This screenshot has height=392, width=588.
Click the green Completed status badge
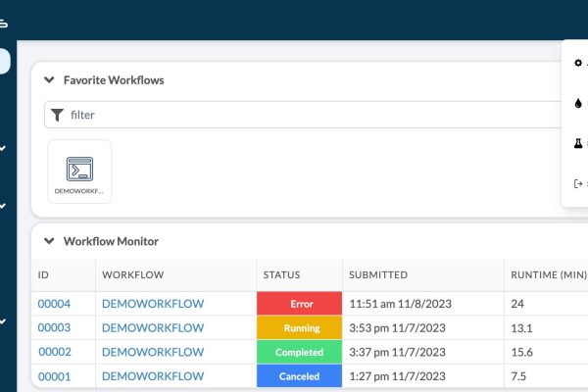pos(299,352)
